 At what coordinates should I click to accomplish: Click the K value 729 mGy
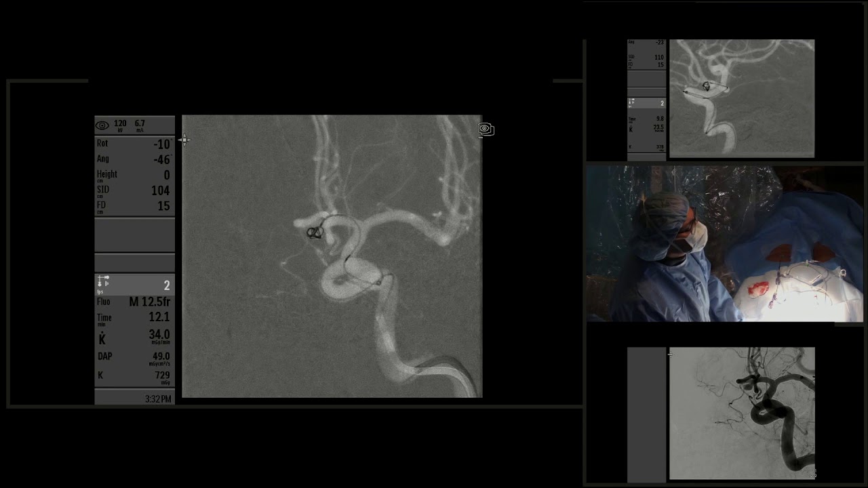click(162, 375)
